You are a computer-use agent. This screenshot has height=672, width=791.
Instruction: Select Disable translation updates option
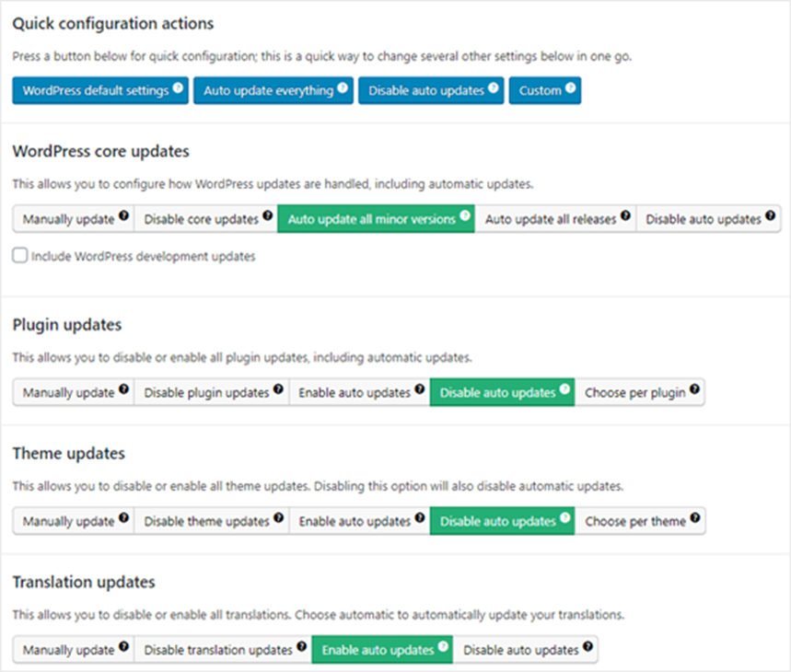coord(223,649)
